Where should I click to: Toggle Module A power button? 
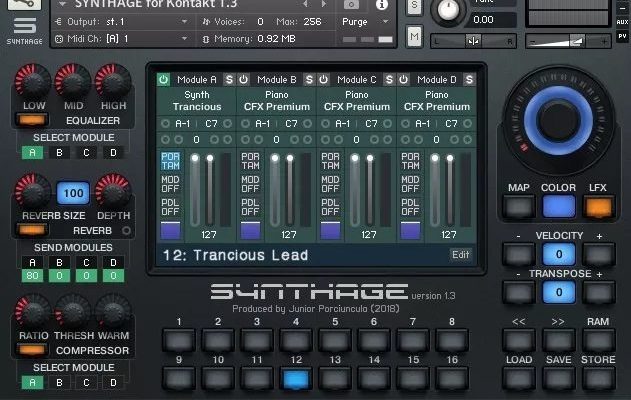[164, 80]
